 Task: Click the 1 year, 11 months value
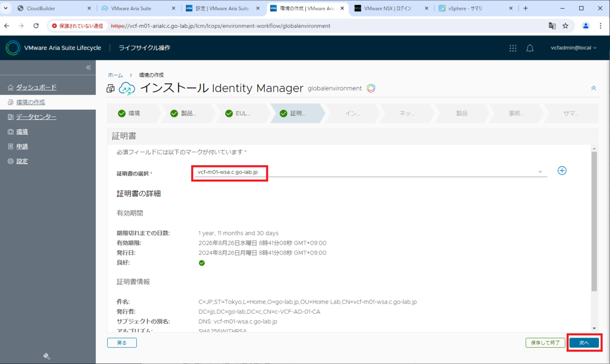pos(238,233)
